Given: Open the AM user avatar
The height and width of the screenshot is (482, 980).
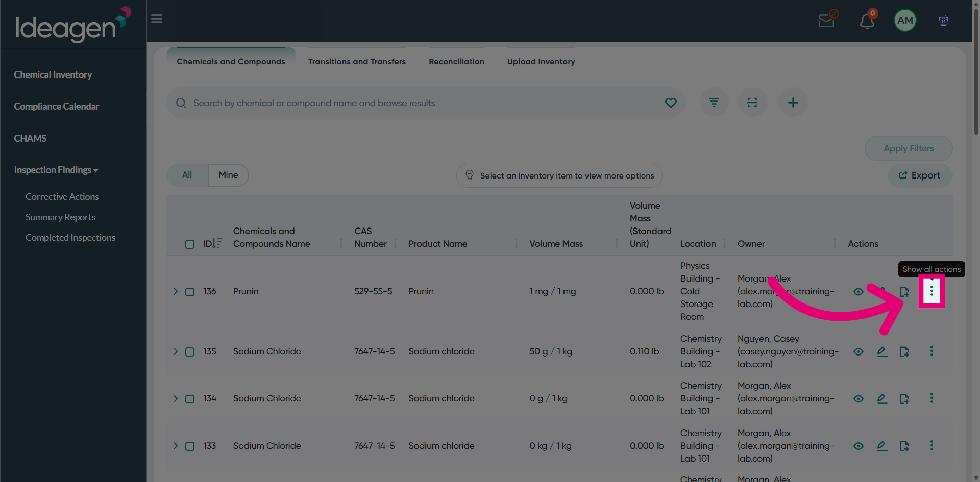Looking at the screenshot, I should tap(905, 20).
